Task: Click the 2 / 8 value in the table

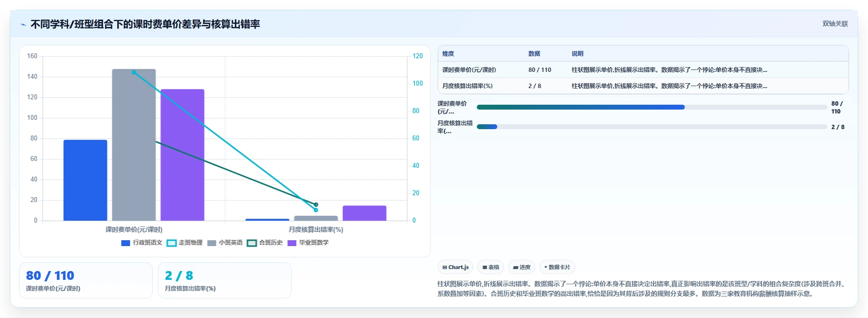Action: 534,86
